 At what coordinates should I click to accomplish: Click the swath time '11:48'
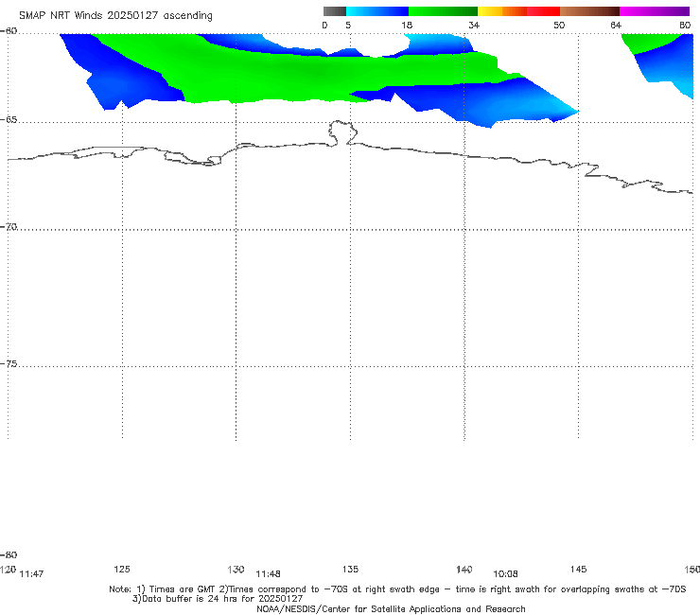(268, 574)
